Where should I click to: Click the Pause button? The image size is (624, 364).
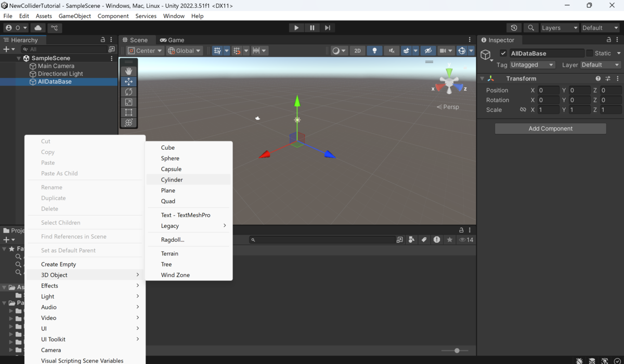312,28
